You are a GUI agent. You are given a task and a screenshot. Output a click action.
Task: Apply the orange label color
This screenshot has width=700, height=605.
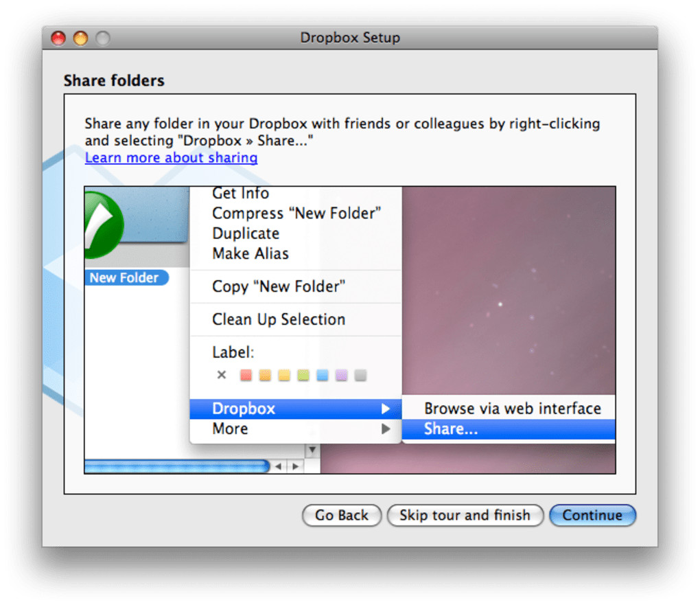(x=265, y=376)
